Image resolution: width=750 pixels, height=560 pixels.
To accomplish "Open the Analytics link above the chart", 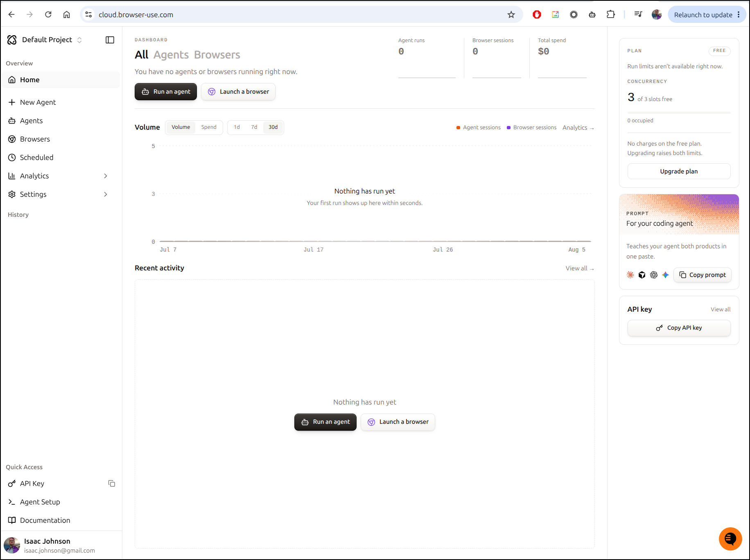I will (578, 128).
